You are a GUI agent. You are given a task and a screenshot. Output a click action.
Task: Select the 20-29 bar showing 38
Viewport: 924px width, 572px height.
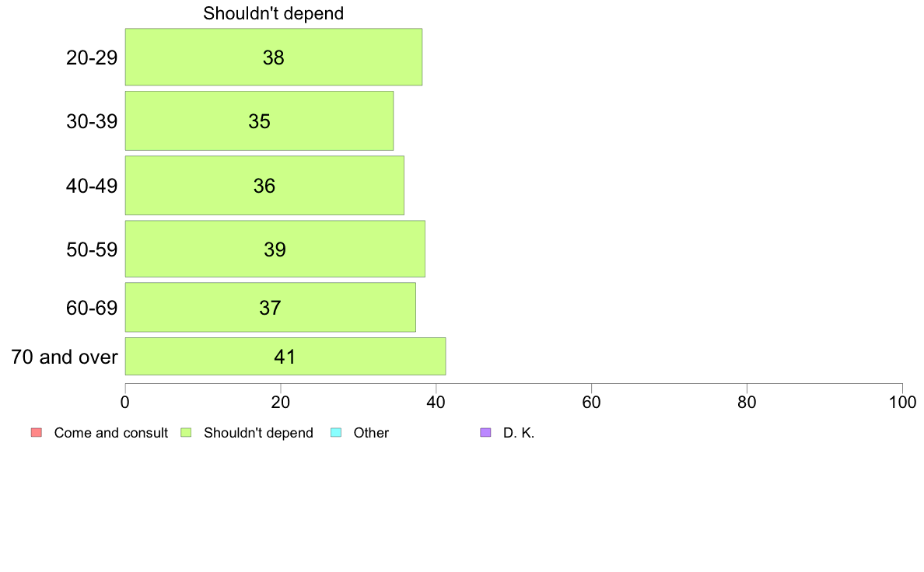(274, 58)
